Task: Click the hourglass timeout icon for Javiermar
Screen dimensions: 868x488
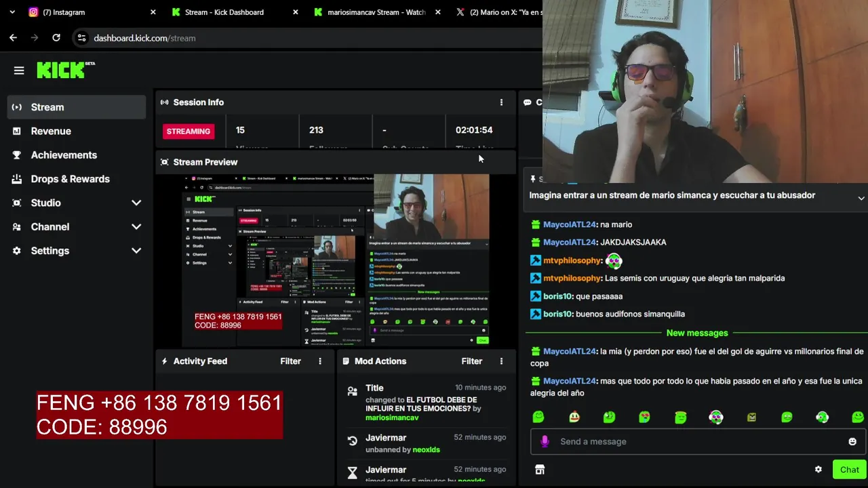Action: 352,473
